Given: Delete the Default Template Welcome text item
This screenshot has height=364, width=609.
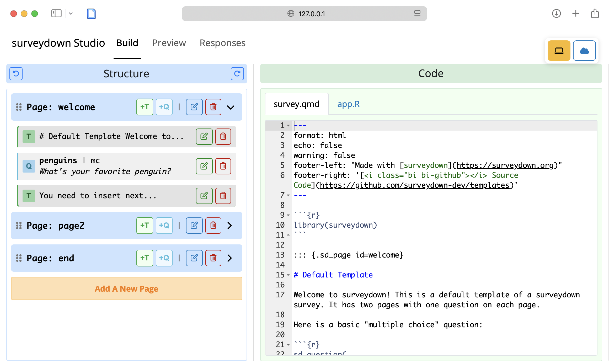Looking at the screenshot, I should click(223, 136).
